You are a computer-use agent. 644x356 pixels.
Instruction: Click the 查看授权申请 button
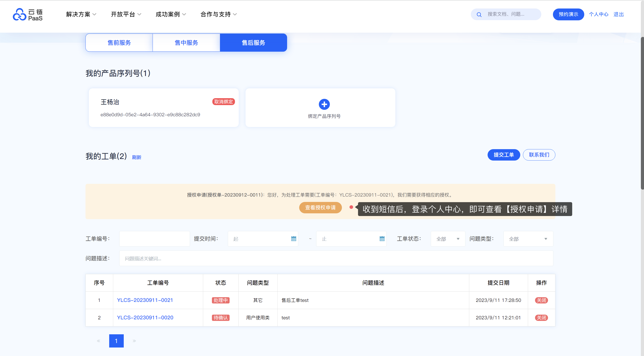tap(320, 208)
